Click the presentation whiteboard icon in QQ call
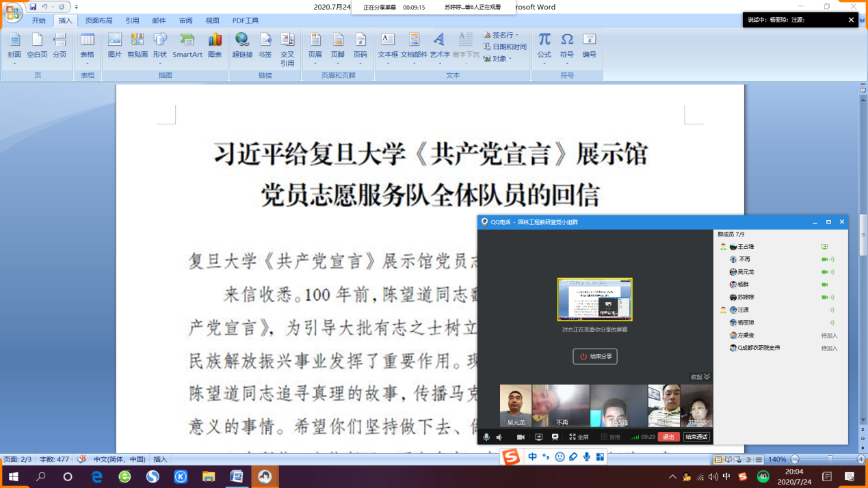This screenshot has width=868, height=488. click(555, 437)
